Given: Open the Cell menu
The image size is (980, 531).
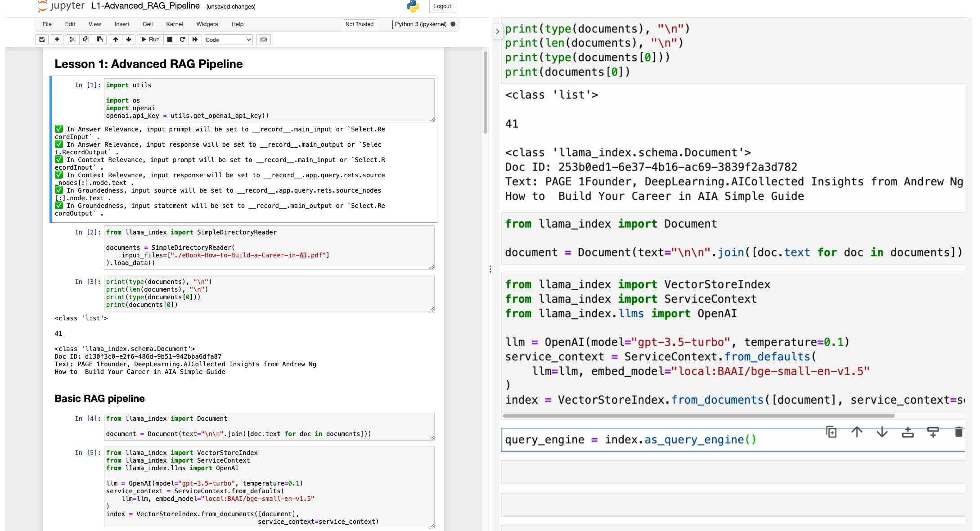Looking at the screenshot, I should (x=148, y=24).
